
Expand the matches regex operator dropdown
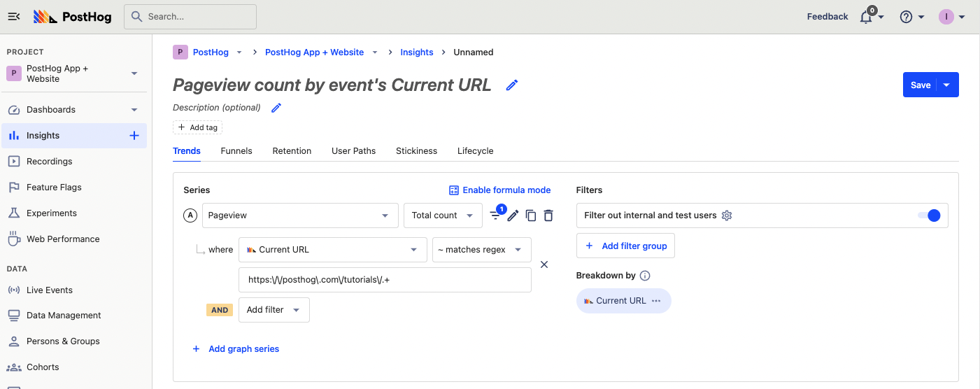click(x=481, y=250)
